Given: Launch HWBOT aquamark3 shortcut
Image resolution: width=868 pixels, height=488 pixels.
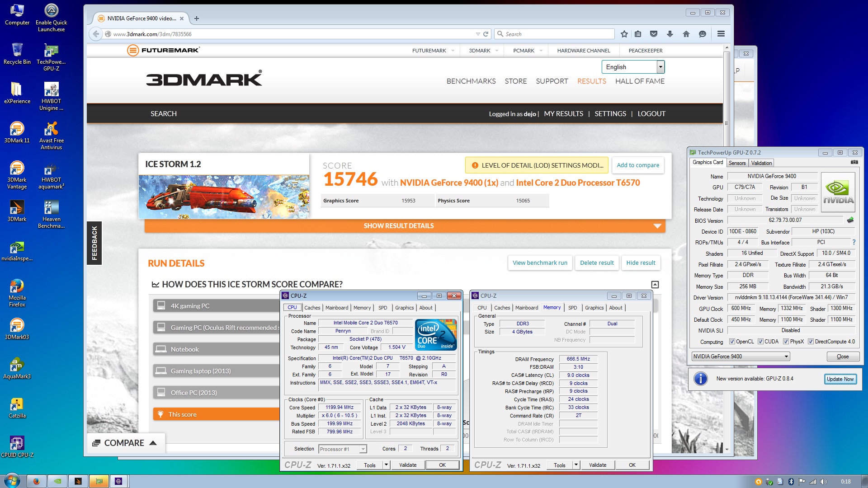Looking at the screenshot, I should pyautogui.click(x=51, y=175).
